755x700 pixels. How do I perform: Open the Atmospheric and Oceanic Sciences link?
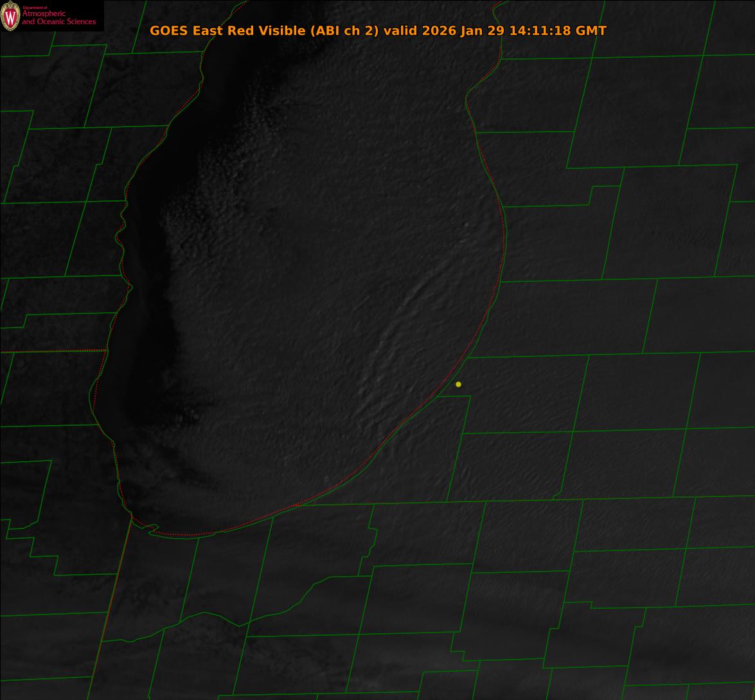(58, 18)
